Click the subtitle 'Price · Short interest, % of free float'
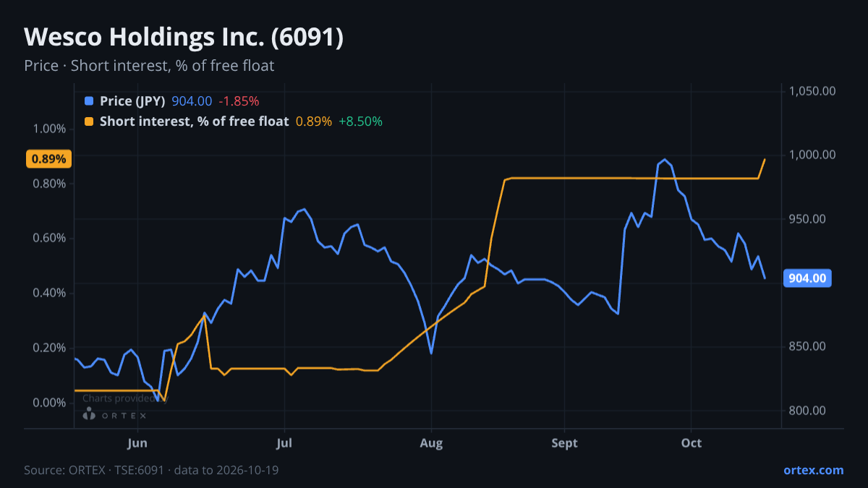This screenshot has height=488, width=868. pos(149,66)
